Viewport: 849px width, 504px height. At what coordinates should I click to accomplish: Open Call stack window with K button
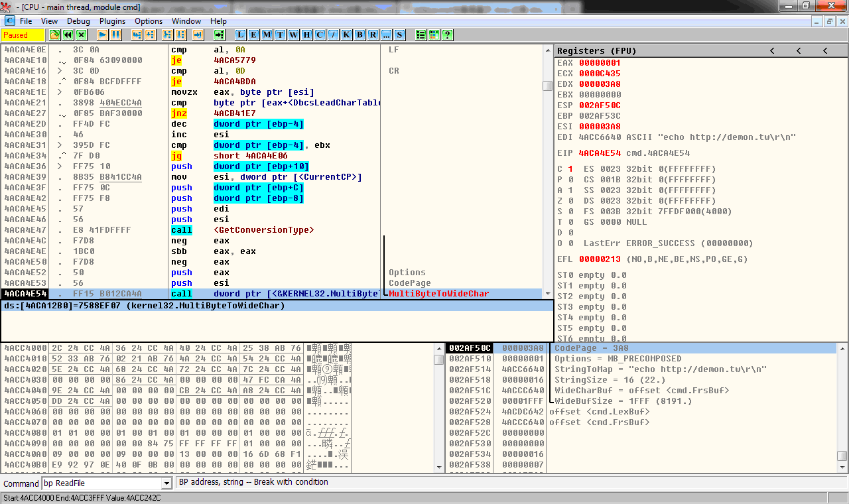click(x=346, y=34)
